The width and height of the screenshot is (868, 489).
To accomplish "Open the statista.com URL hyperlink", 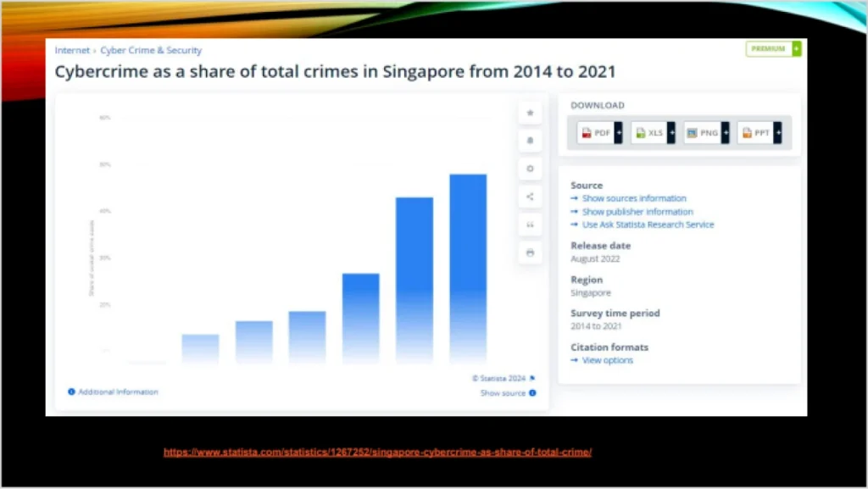I will pyautogui.click(x=377, y=452).
